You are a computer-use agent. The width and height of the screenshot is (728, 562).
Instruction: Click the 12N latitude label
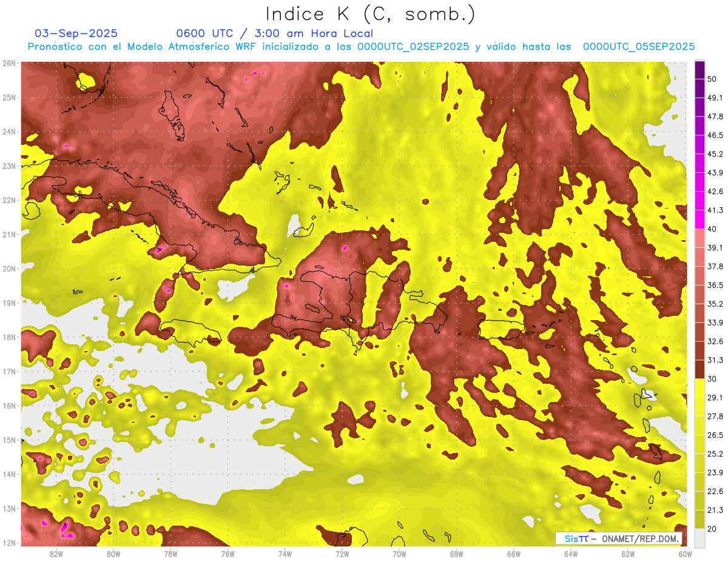coord(8,543)
